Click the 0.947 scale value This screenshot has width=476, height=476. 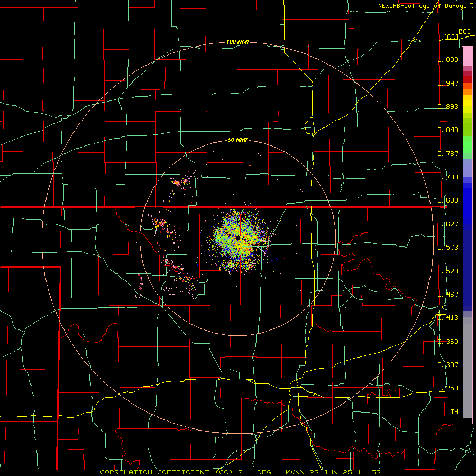448,83
